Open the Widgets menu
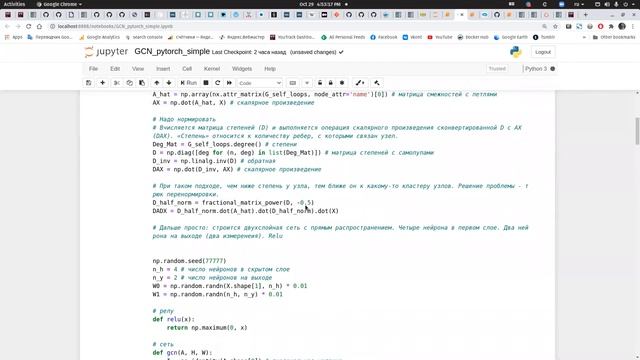The image size is (640, 360). [x=242, y=69]
